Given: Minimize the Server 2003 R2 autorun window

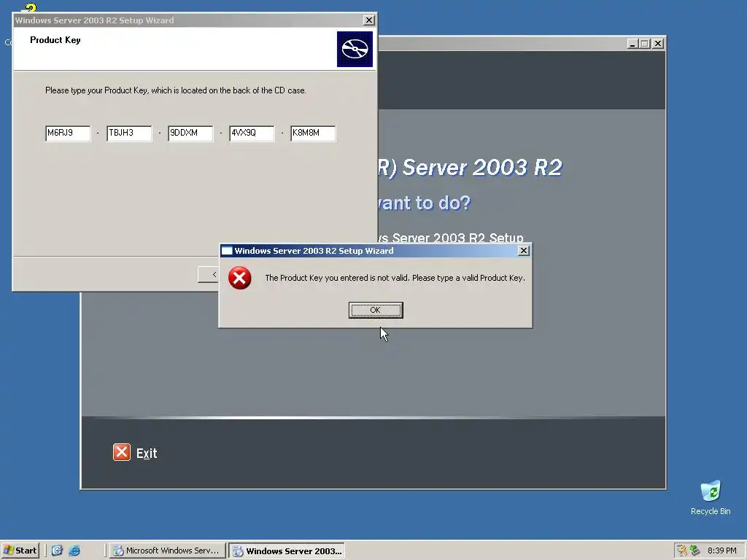Looking at the screenshot, I should [632, 43].
